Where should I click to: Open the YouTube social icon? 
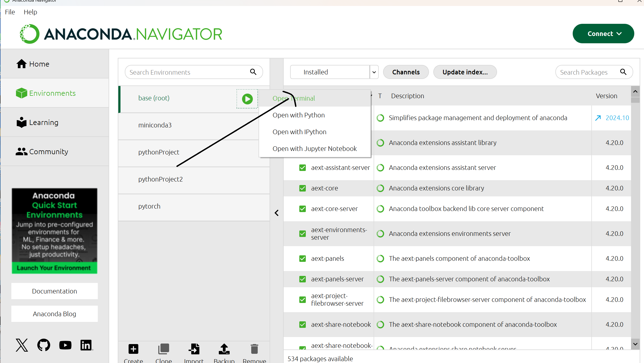[x=65, y=345]
